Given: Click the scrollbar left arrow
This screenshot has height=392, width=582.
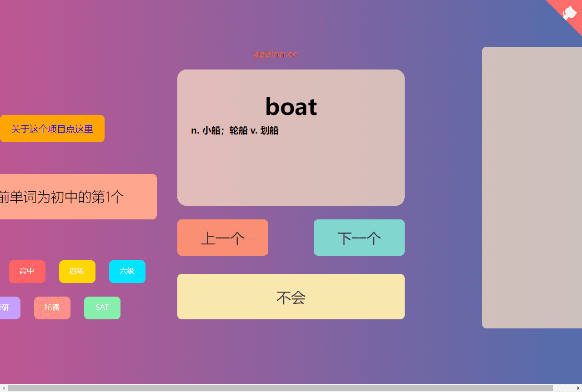Looking at the screenshot, I should click(4, 388).
